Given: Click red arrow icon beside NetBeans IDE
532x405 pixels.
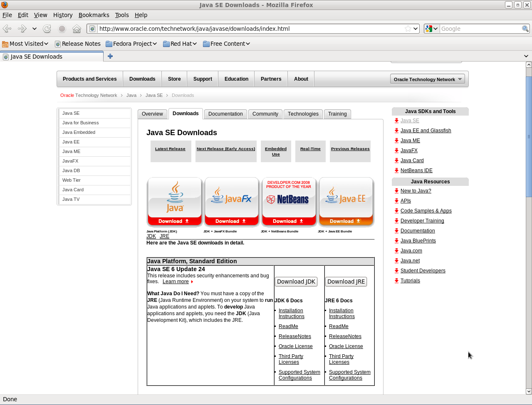Looking at the screenshot, I should coord(397,170).
